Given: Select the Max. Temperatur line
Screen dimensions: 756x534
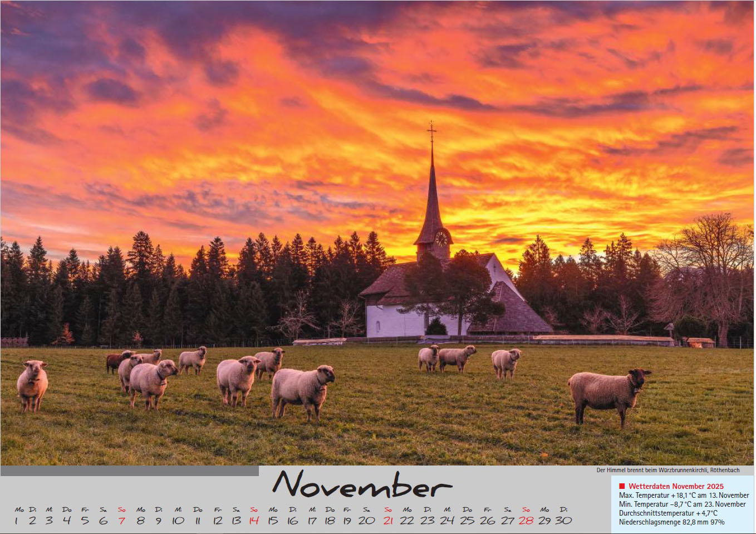Looking at the screenshot, I should click(x=684, y=495).
